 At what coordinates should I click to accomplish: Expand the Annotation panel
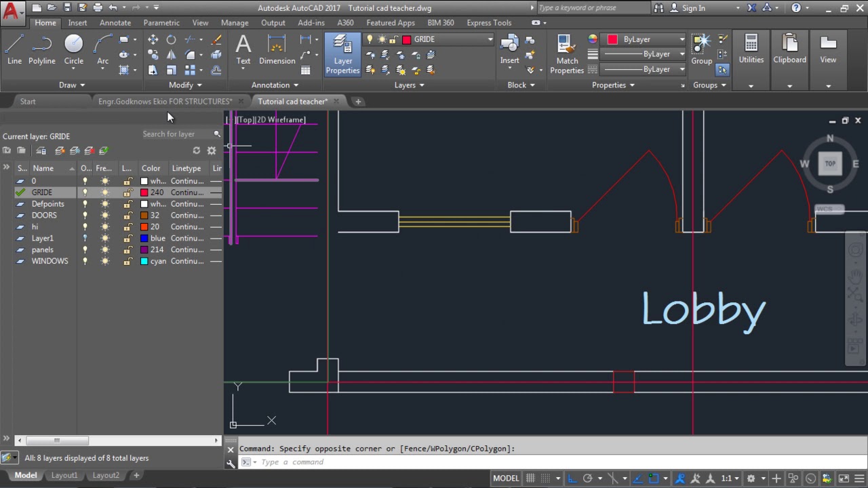tap(275, 85)
